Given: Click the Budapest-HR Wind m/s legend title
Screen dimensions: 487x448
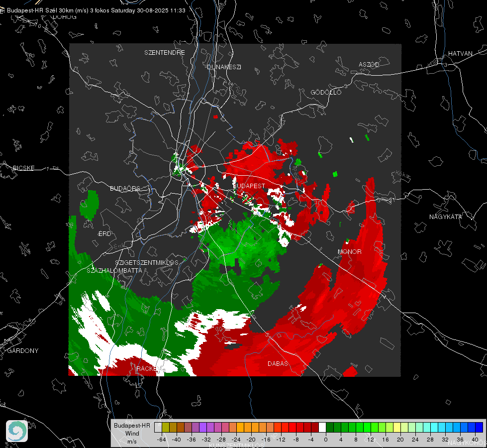Looking at the screenshot, I should tap(132, 434).
